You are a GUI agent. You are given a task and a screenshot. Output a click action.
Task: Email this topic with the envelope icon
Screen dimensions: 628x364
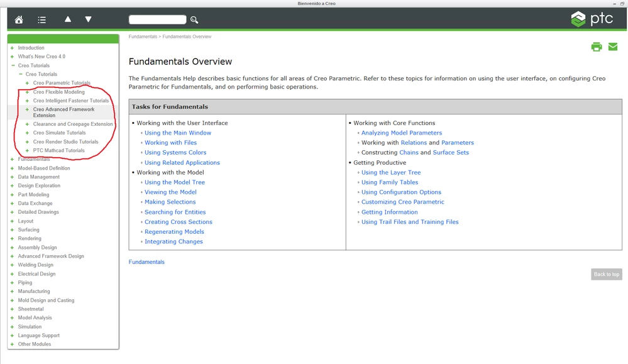click(613, 47)
